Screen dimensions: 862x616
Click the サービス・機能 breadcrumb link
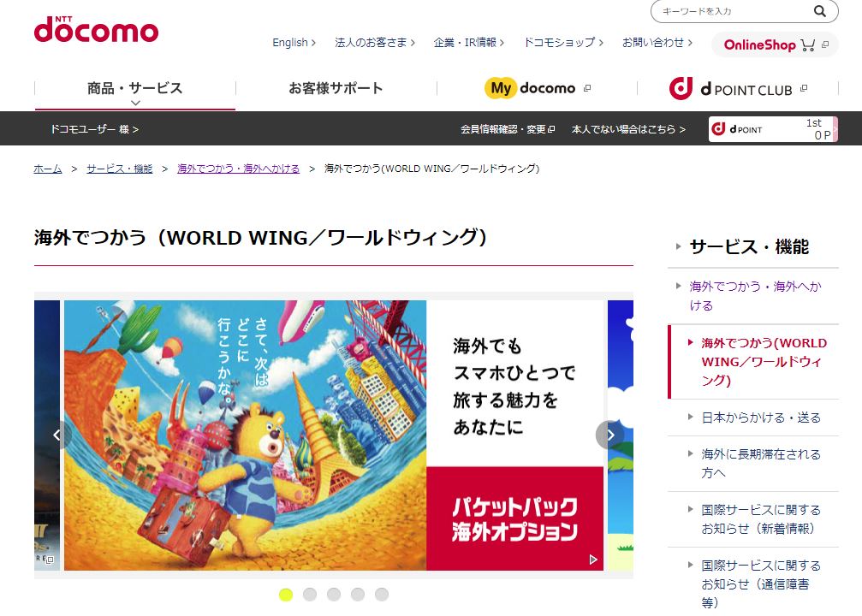tap(119, 169)
